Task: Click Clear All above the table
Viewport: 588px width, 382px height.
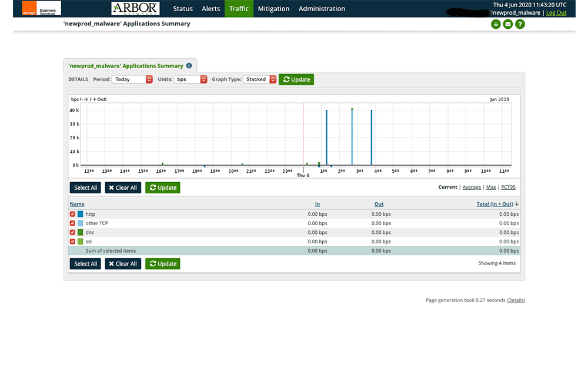Action: [123, 187]
